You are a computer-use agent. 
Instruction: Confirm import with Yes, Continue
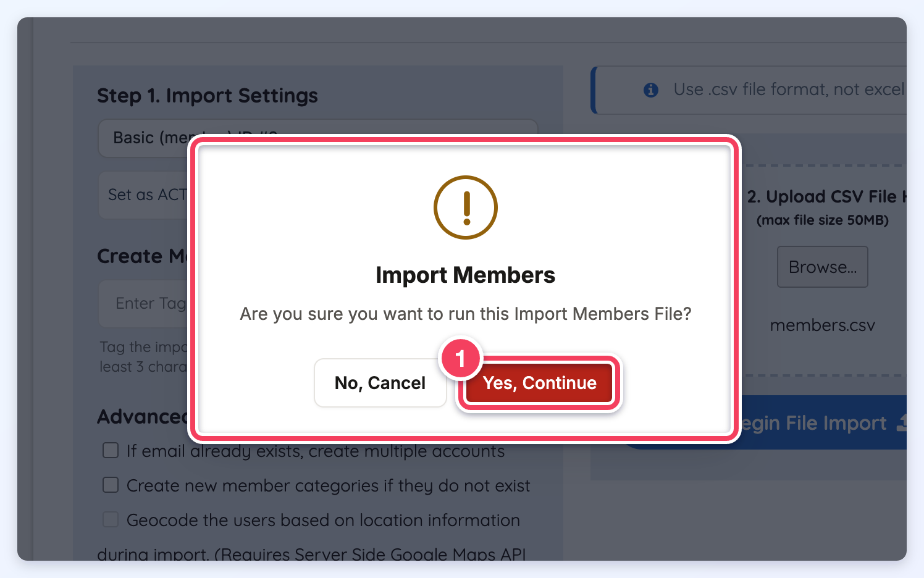[539, 383]
